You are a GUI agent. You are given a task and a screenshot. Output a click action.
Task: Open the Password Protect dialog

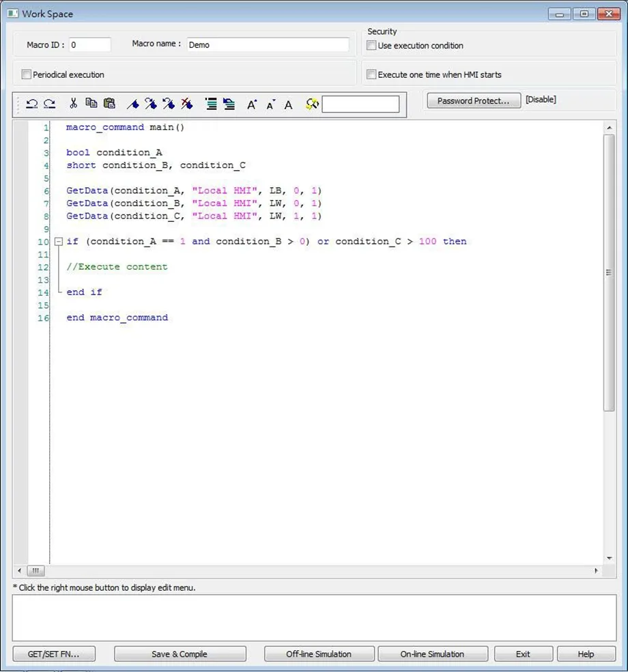(x=474, y=100)
